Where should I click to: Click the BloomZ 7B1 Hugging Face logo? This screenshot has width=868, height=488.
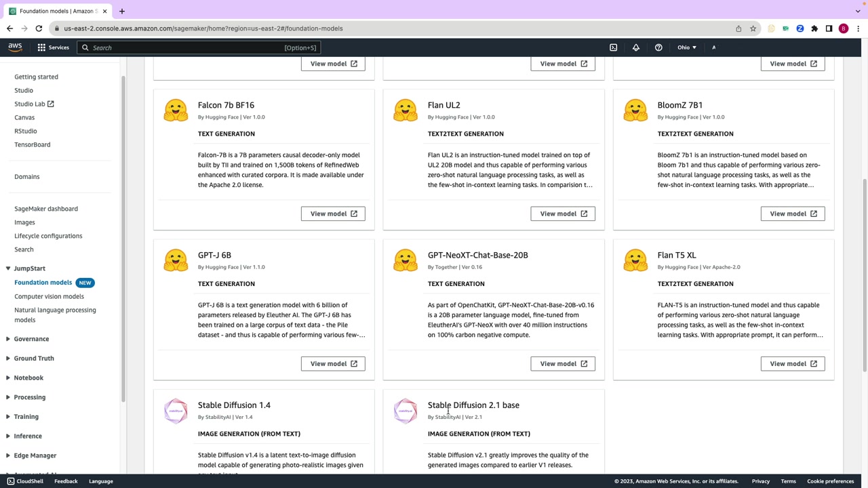click(635, 110)
